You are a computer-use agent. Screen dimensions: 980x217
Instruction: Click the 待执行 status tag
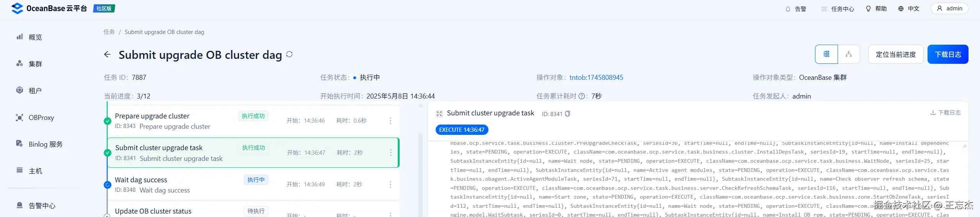tap(256, 211)
